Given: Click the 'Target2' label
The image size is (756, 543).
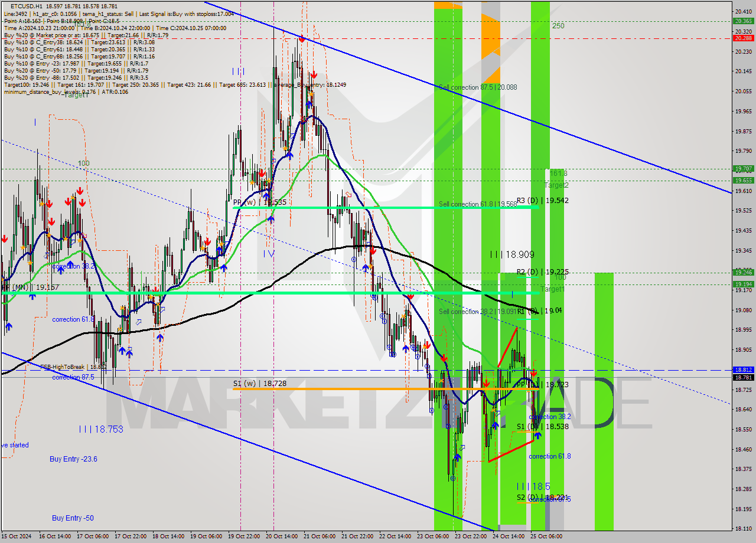Looking at the screenshot, I should coord(556,185).
